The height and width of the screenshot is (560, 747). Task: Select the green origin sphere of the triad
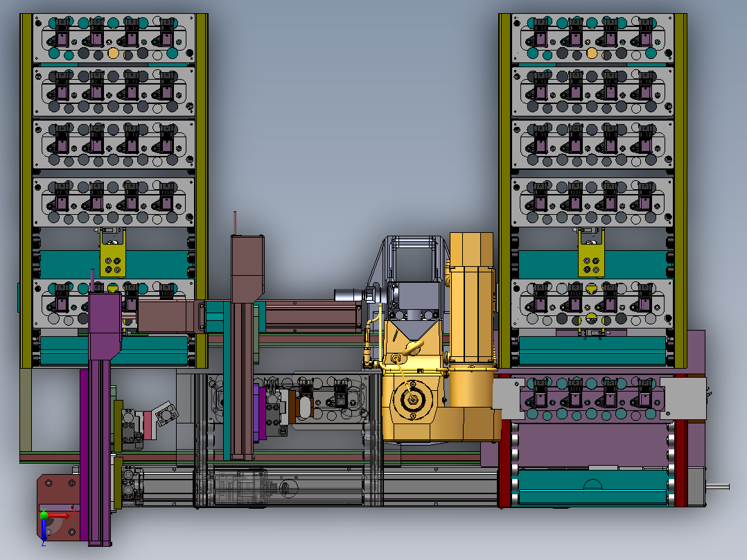click(x=44, y=515)
